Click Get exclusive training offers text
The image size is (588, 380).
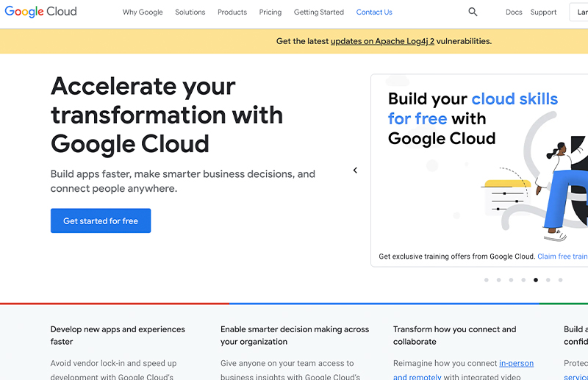pyautogui.click(x=456, y=257)
